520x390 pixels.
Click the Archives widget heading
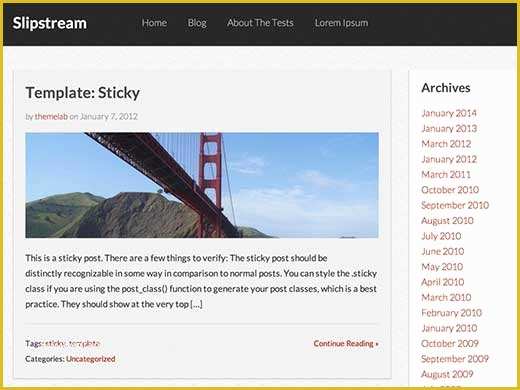(446, 88)
